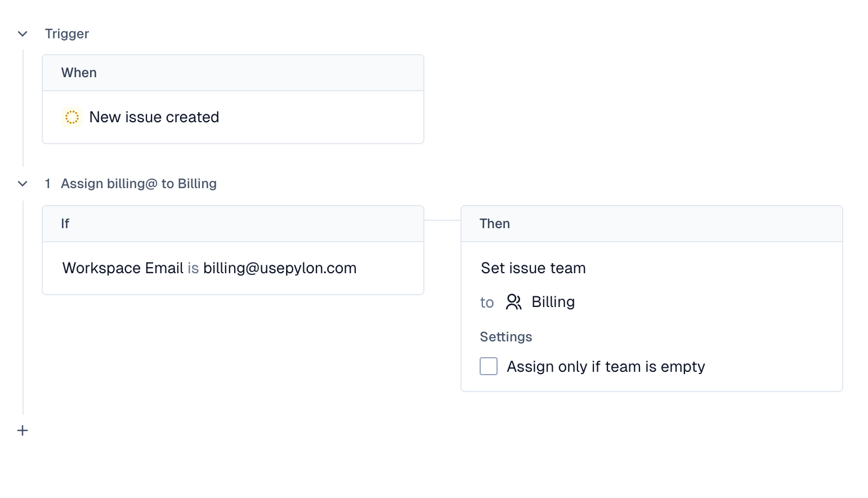Select the New issue created trigger text
Viewport: 868px width, 498px height.
point(154,117)
